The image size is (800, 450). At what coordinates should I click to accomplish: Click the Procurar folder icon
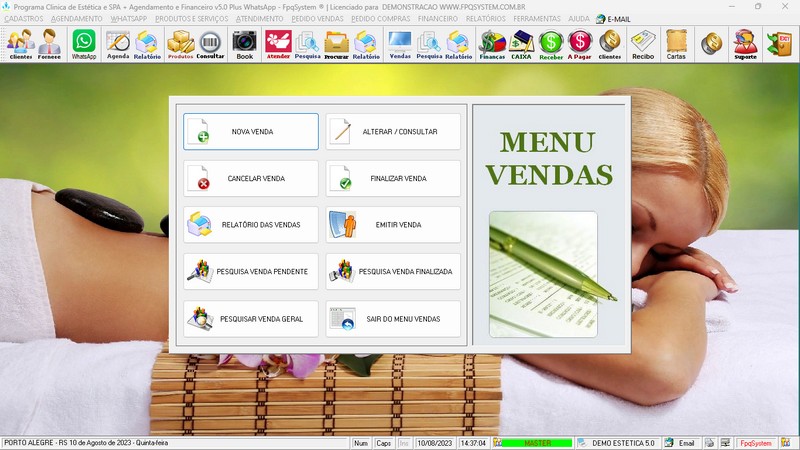[x=337, y=44]
